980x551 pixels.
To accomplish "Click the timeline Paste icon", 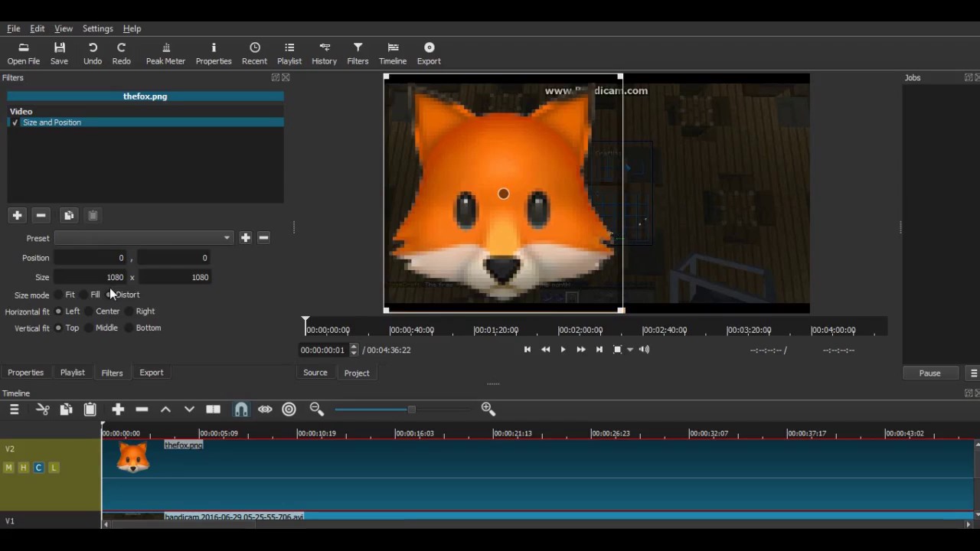I will [x=90, y=409].
